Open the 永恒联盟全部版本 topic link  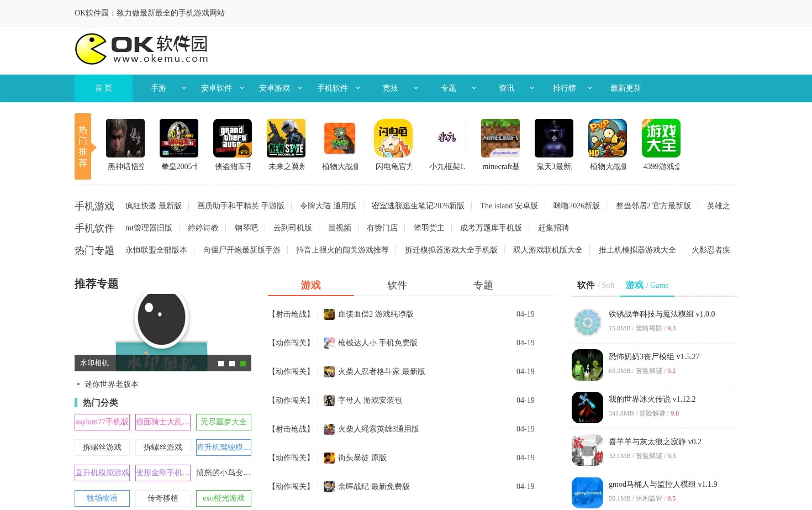(x=156, y=250)
